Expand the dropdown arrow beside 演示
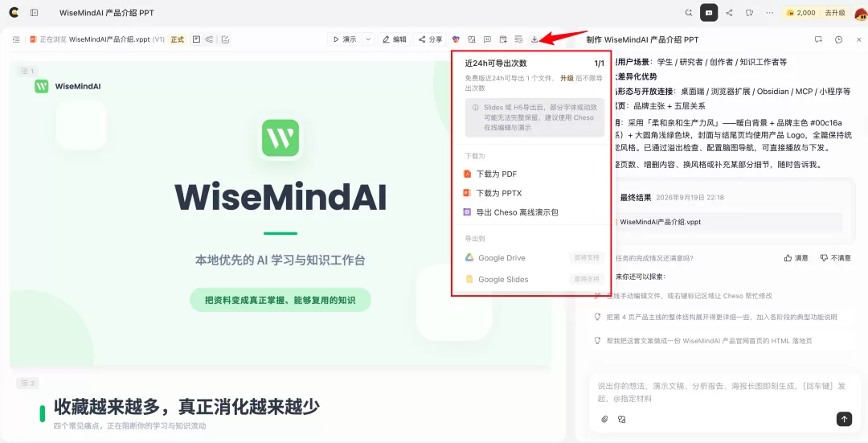868x443 pixels. (x=368, y=39)
